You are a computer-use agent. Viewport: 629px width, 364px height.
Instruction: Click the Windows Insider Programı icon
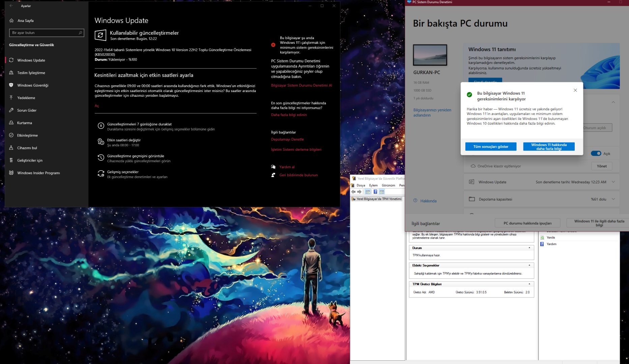[11, 173]
